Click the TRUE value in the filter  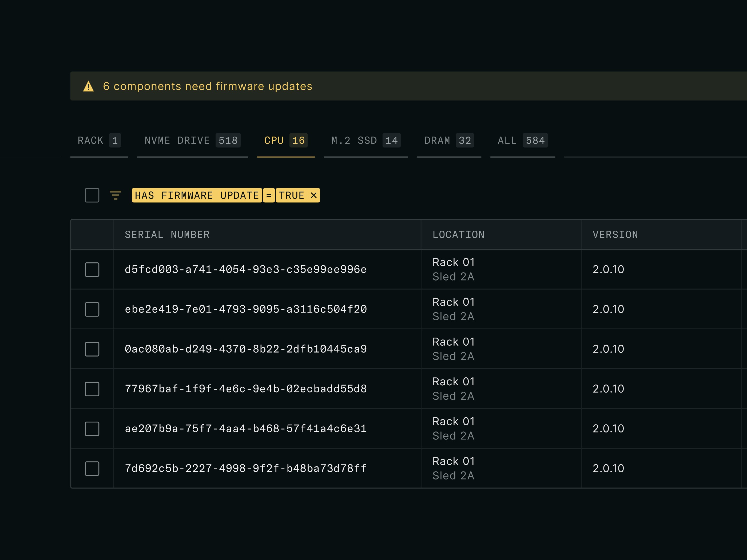[x=291, y=195]
